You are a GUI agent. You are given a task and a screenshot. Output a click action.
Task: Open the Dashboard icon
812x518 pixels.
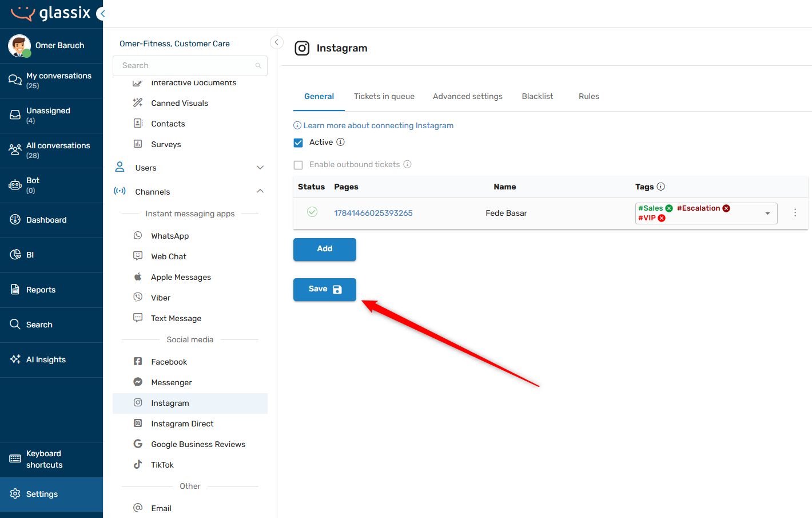tap(15, 220)
